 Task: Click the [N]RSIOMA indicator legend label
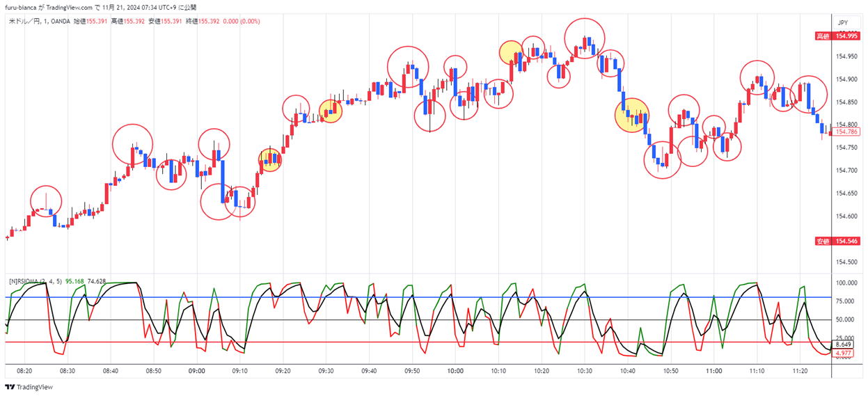pos(34,281)
